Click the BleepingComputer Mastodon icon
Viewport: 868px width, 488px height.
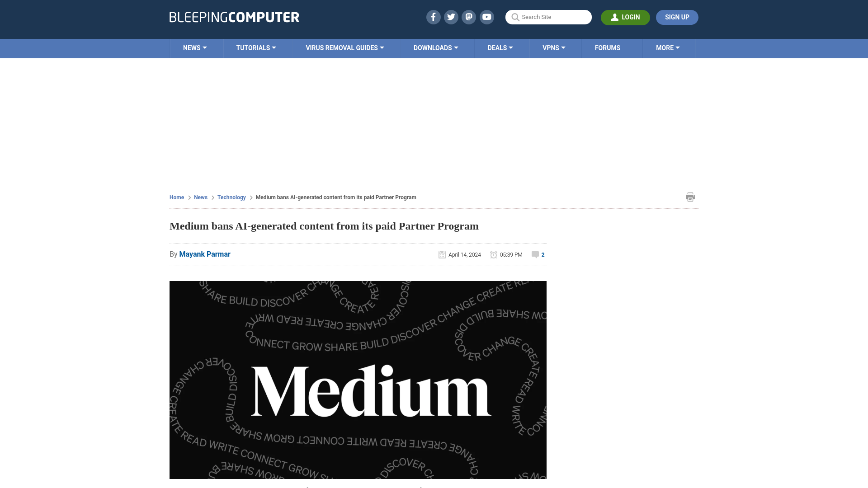click(x=469, y=17)
